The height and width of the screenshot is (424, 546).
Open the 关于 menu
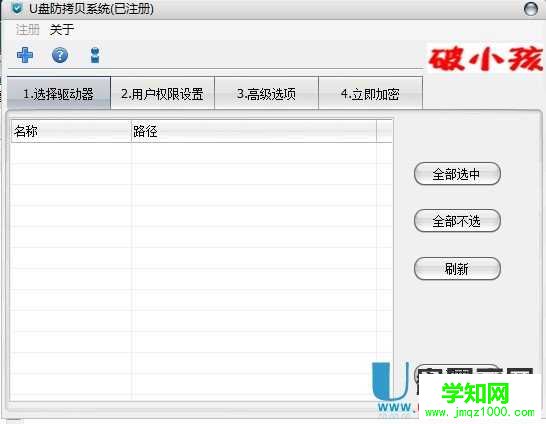pyautogui.click(x=62, y=30)
